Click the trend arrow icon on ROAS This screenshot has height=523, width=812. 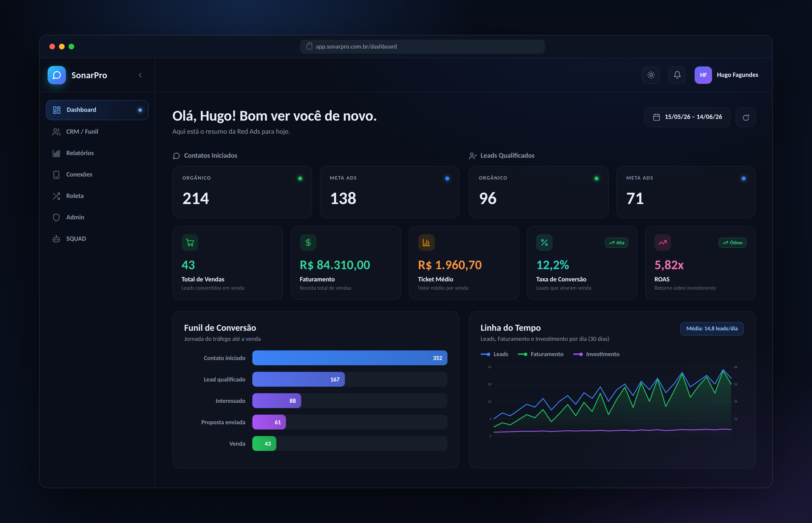click(x=663, y=242)
